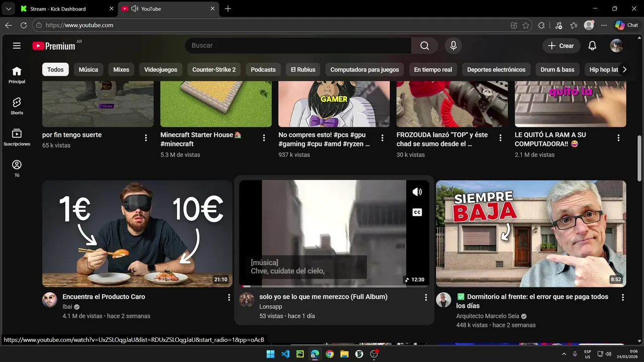Open Lonsapp channel avatar

point(247,300)
